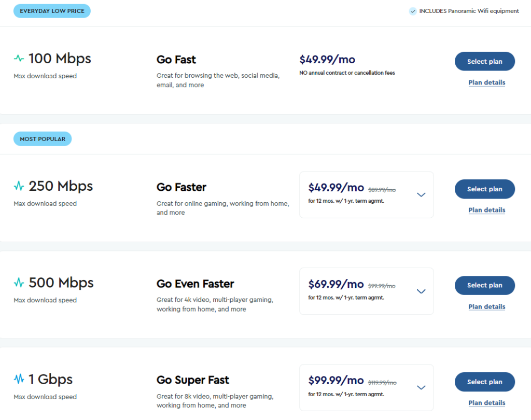Click the crossed-out $99.99/mo price
531x420 pixels.
click(x=382, y=286)
